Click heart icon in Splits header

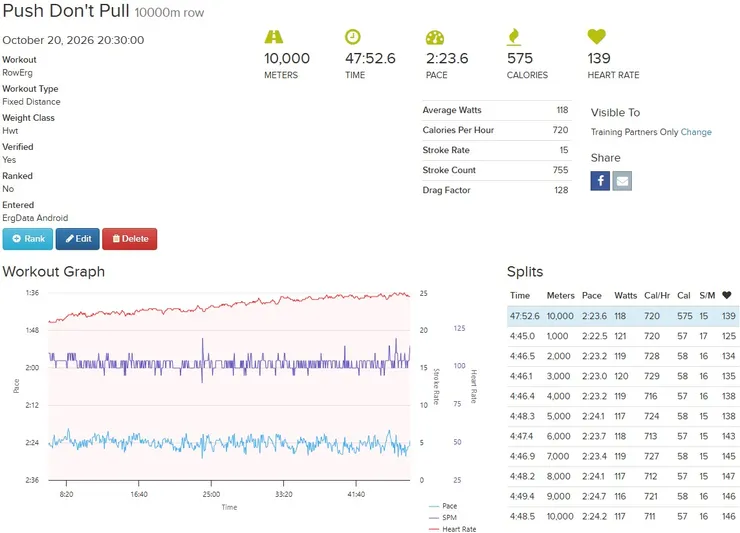726,295
